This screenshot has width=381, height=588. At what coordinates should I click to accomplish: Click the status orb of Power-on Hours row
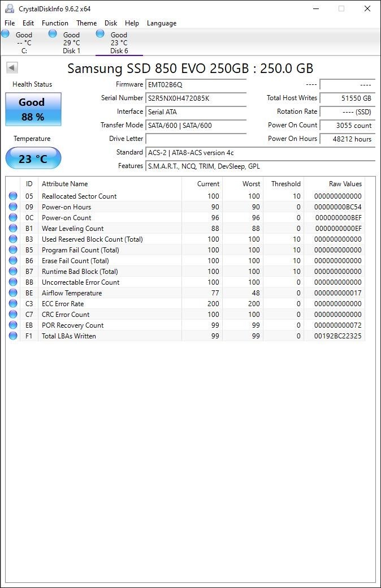(x=13, y=207)
